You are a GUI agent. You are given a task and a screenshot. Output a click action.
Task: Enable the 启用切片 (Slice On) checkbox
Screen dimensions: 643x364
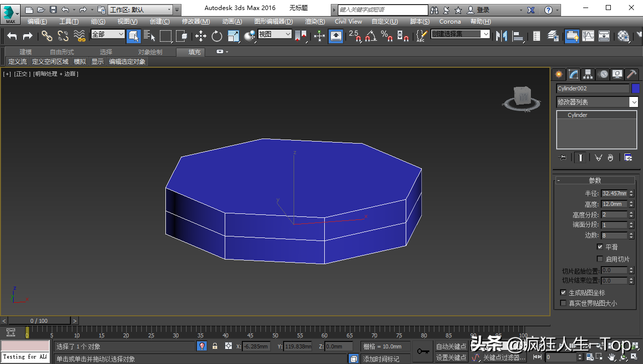point(600,259)
